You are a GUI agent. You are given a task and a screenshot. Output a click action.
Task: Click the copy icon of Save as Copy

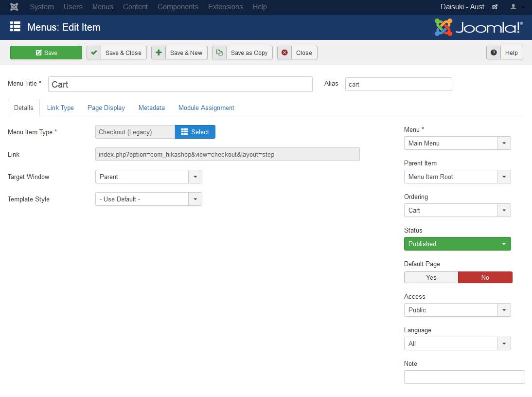(219, 53)
